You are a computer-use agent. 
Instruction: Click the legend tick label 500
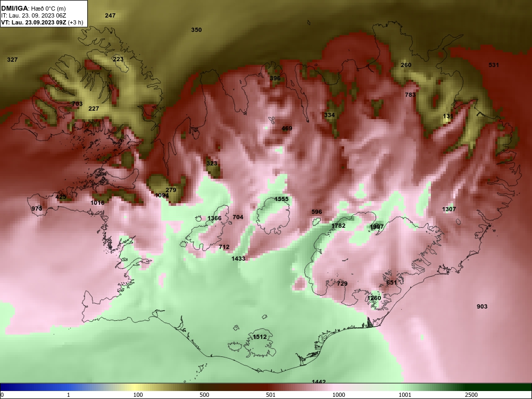pyautogui.click(x=204, y=395)
